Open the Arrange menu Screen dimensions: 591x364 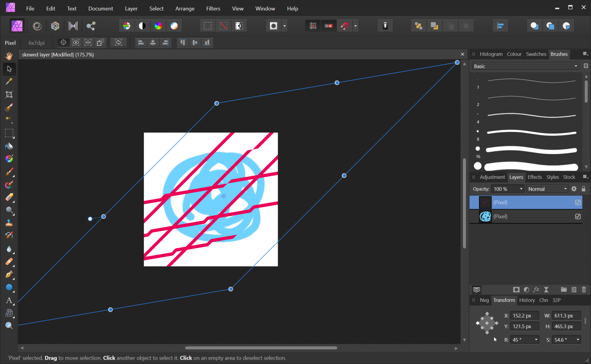185,9
